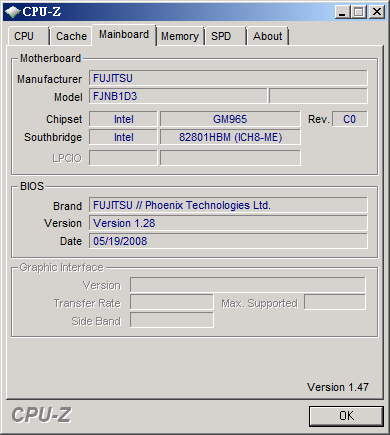Click the first empty LPCIO field
The image size is (390, 435).
[x=123, y=158]
